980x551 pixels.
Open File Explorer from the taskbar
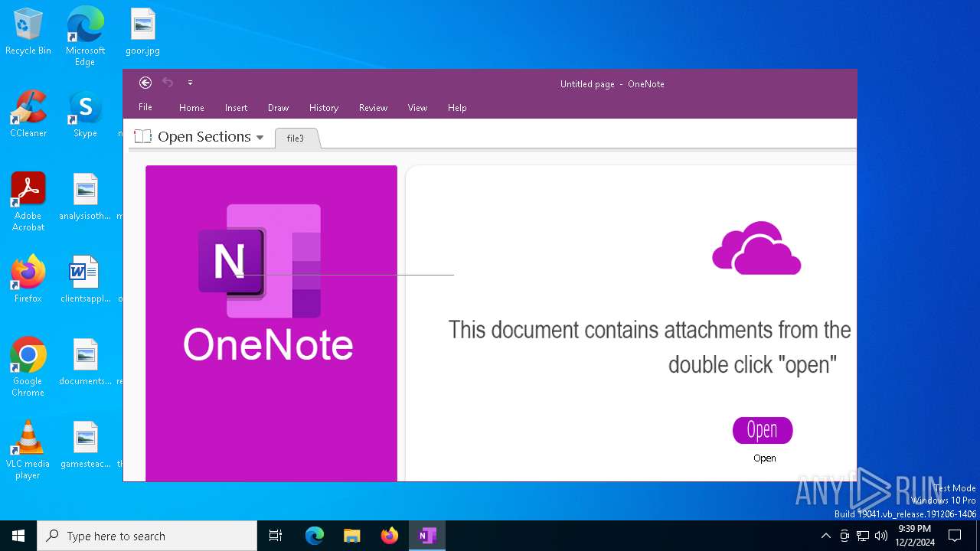coord(351,536)
